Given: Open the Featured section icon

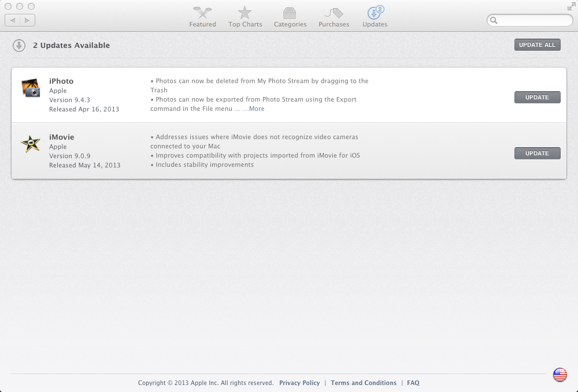Looking at the screenshot, I should (202, 13).
